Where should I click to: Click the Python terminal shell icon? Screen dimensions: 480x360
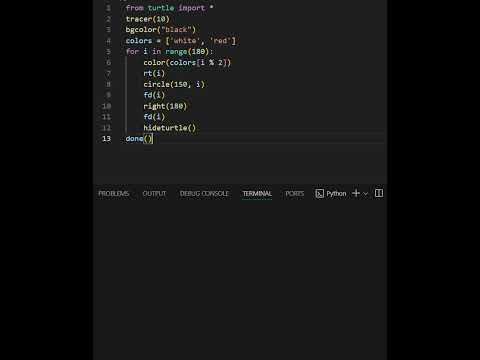pyautogui.click(x=319, y=194)
